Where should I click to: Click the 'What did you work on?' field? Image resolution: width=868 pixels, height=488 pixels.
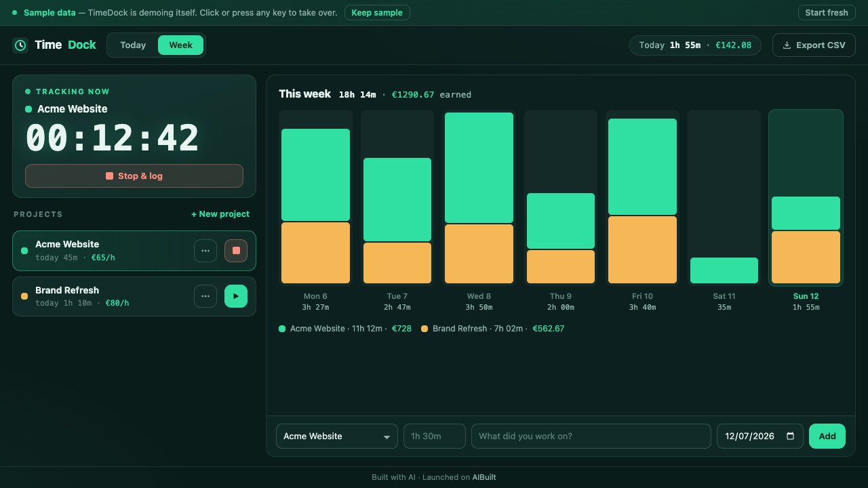591,436
